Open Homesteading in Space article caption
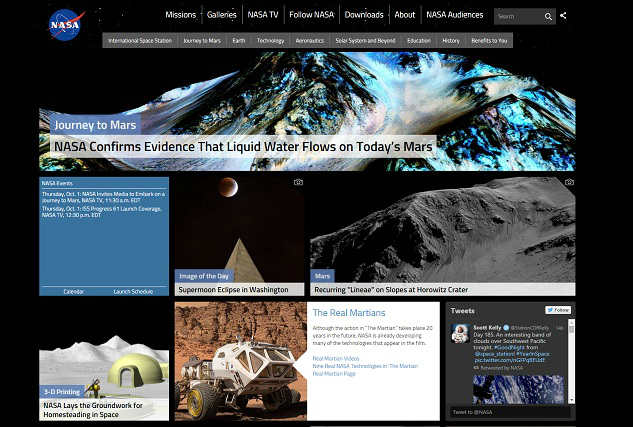The height and width of the screenshot is (427, 633). click(x=104, y=410)
